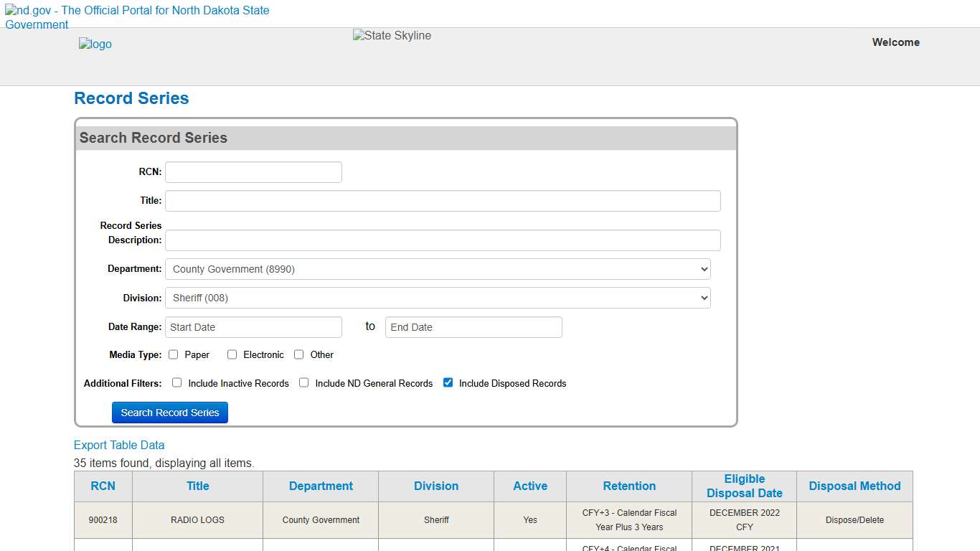The width and height of the screenshot is (980, 551).
Task: Open the Export Table Data link
Action: pos(119,445)
